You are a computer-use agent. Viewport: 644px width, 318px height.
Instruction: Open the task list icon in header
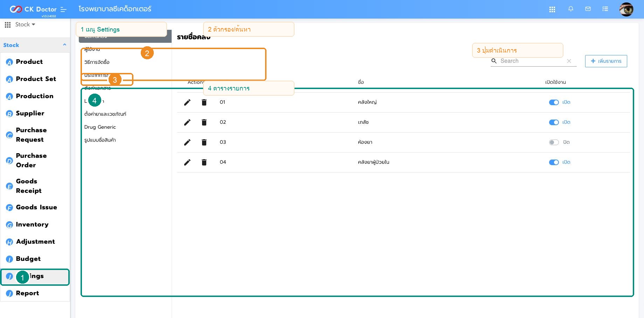point(605,9)
